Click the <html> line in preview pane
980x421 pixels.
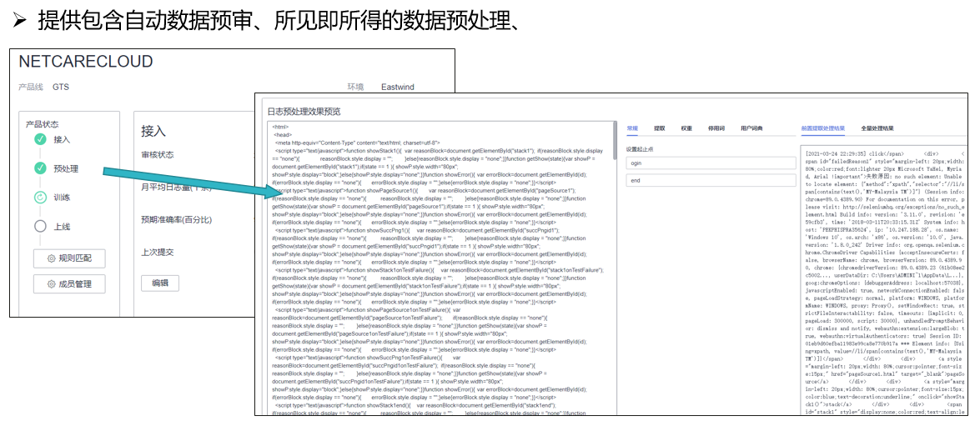pos(280,127)
